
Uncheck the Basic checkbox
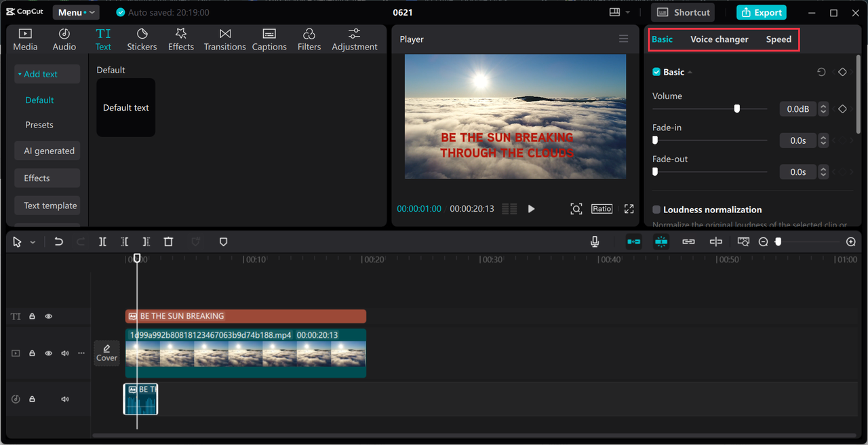[x=656, y=72]
